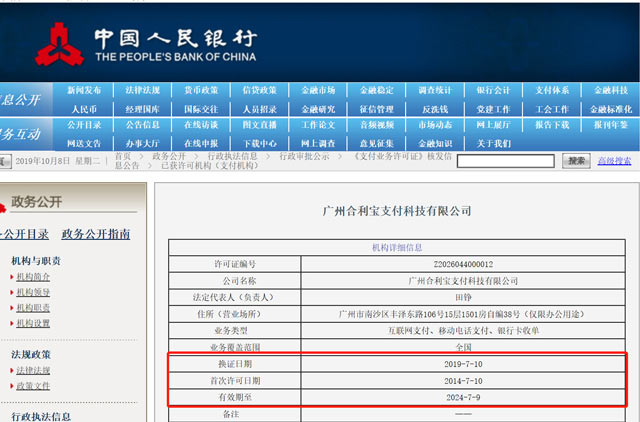Open the 法律法规 item in the top navigation

(x=142, y=90)
